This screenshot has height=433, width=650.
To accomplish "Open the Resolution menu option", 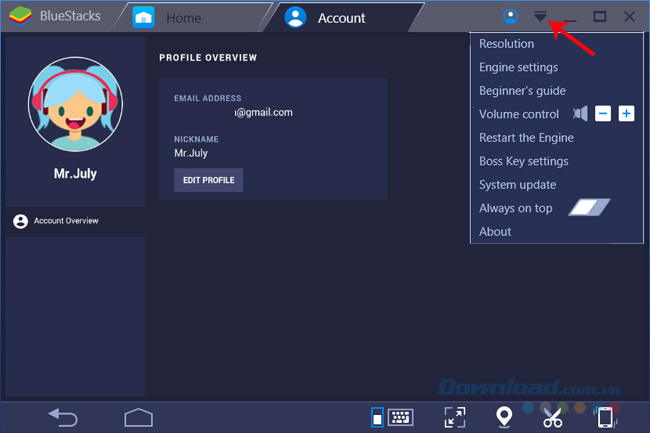I will pos(506,44).
